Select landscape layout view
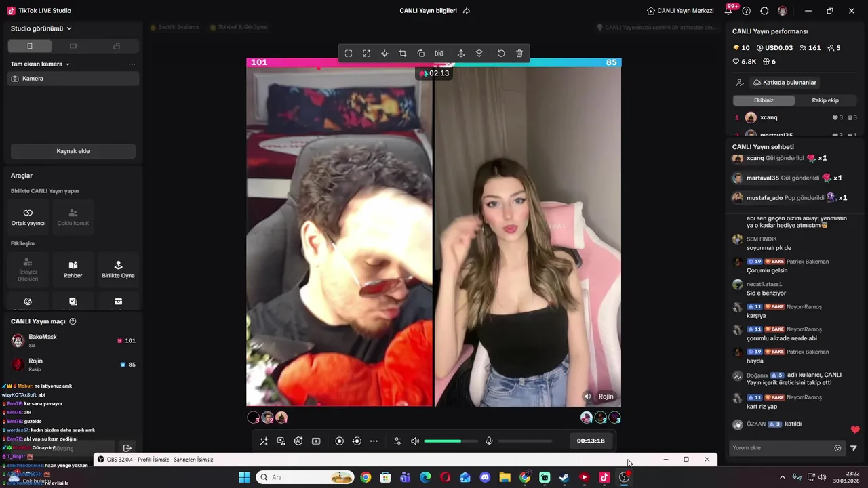This screenshot has height=488, width=868. (x=73, y=46)
